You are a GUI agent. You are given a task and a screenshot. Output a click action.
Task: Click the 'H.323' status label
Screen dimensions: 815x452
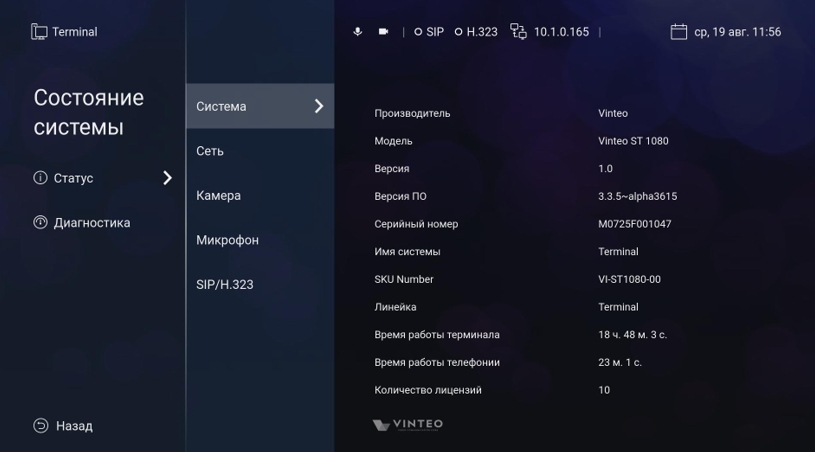[482, 32]
